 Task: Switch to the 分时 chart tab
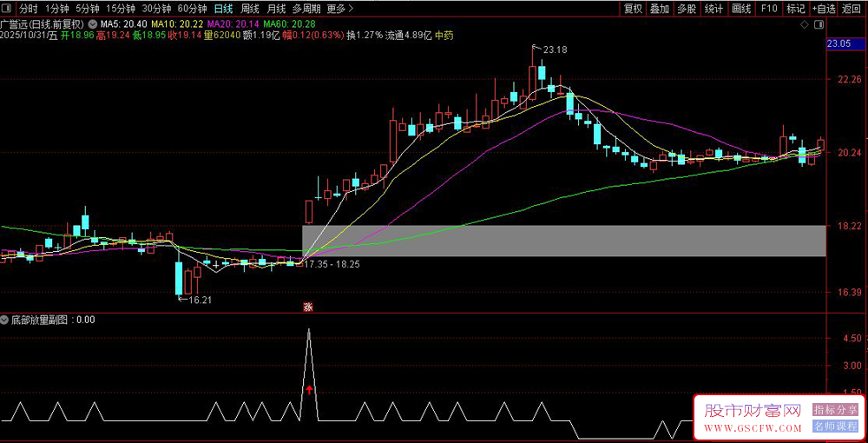[x=29, y=9]
